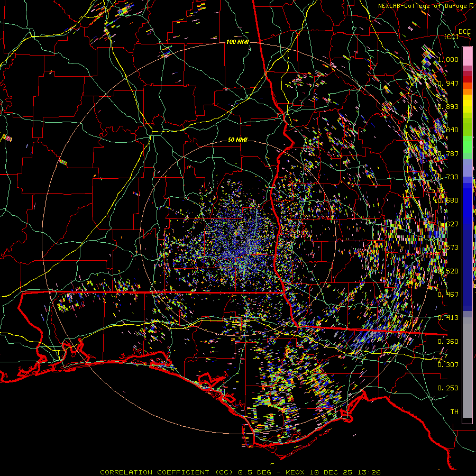Click the 0.253 legend value
The height and width of the screenshot is (476, 476).
(x=448, y=388)
